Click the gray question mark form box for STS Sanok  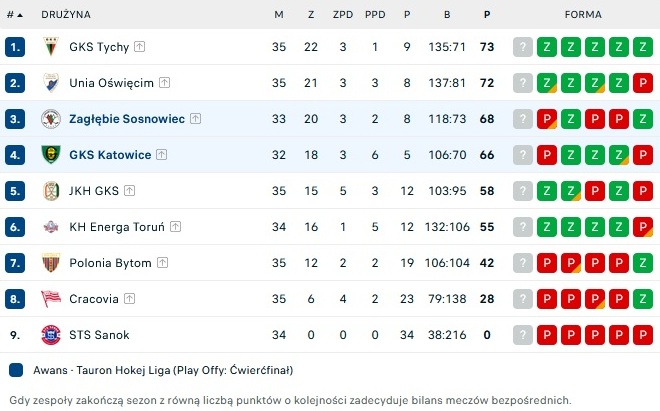[523, 335]
